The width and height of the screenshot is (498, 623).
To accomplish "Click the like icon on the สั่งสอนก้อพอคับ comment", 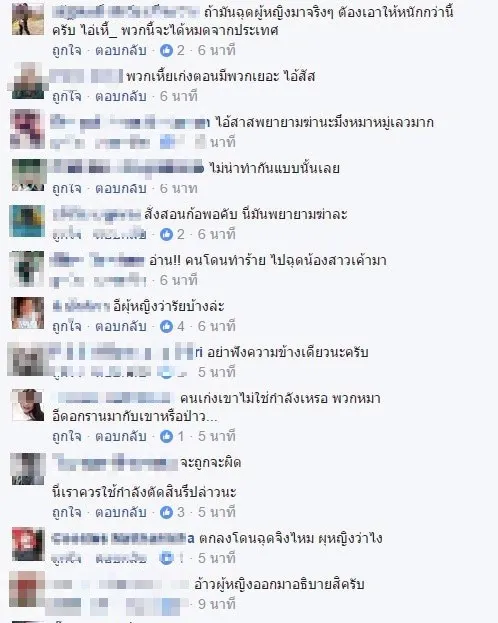I will [x=167, y=234].
